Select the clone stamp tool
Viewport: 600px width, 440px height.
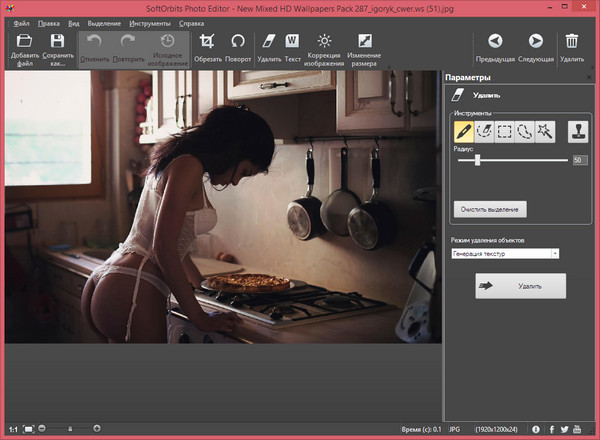click(x=578, y=131)
